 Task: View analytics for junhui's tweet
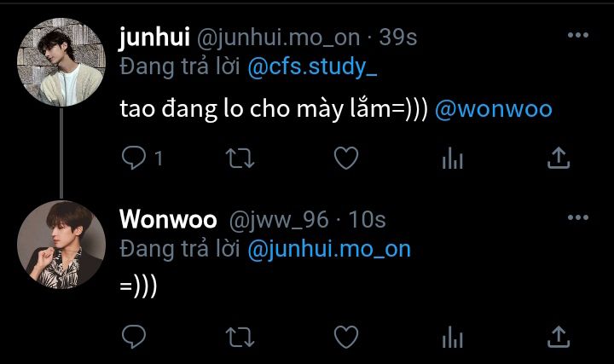click(x=453, y=158)
